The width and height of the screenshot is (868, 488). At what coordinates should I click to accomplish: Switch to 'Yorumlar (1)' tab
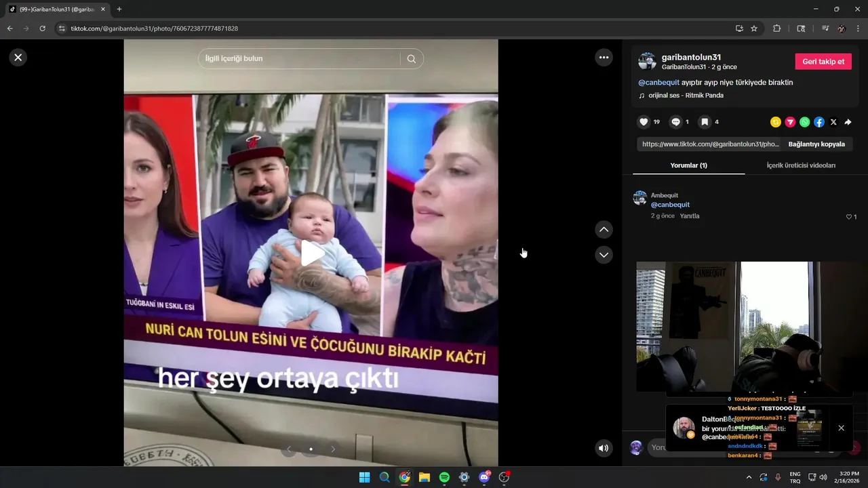tap(688, 165)
